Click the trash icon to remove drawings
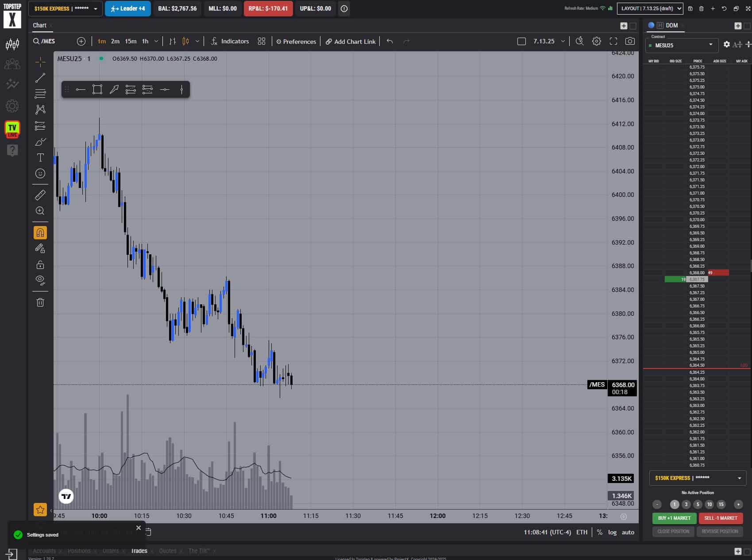The width and height of the screenshot is (752, 560). coord(40,303)
